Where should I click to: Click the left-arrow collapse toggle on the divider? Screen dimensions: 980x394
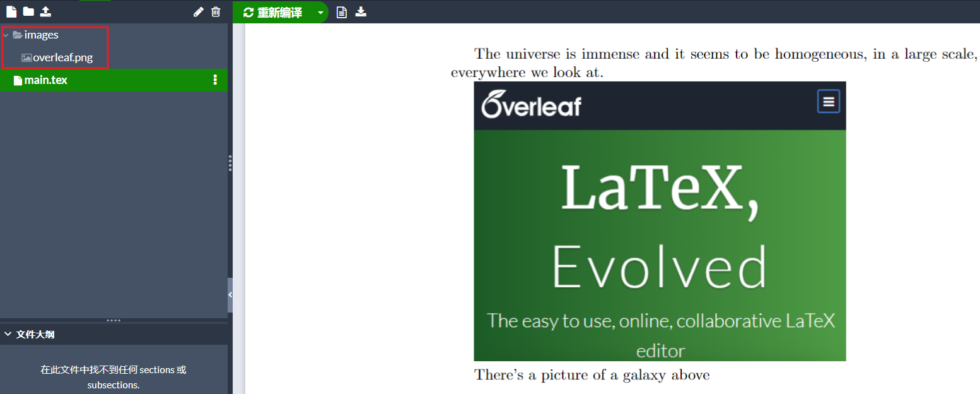click(230, 295)
